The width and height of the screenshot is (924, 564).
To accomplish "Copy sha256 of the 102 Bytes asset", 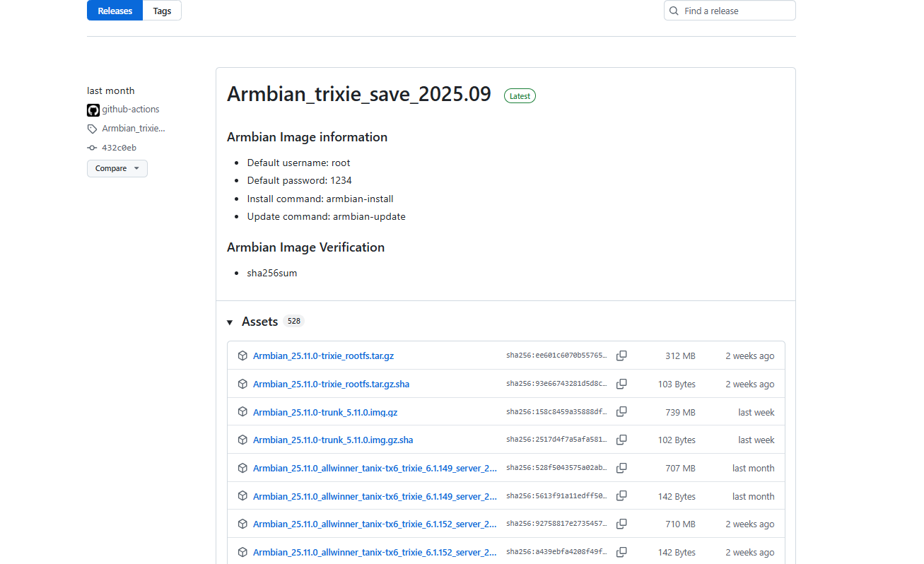I will point(621,440).
